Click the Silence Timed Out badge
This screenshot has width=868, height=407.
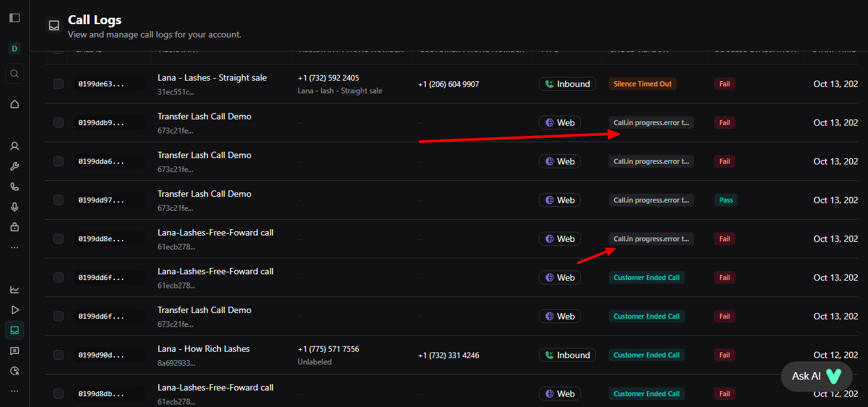642,84
